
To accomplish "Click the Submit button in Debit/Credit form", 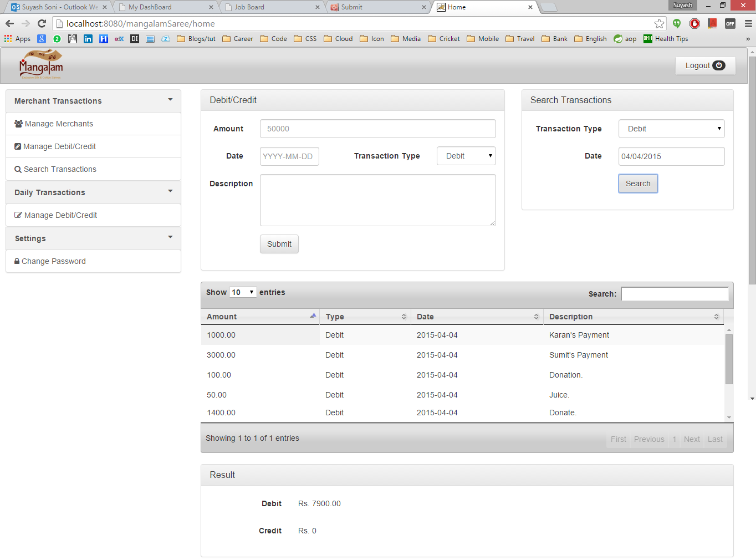I will pyautogui.click(x=279, y=244).
